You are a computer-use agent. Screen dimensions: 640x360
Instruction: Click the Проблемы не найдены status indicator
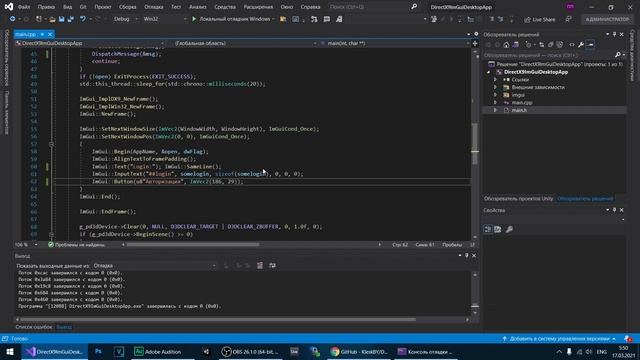77,245
